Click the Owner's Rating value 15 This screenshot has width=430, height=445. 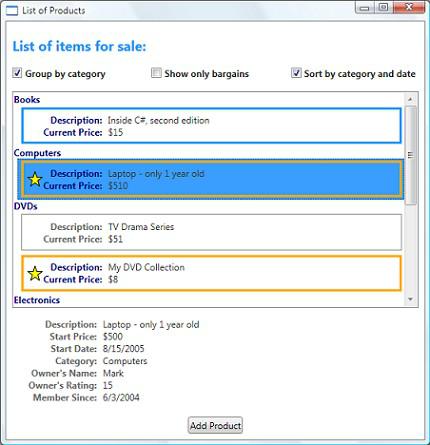point(108,385)
